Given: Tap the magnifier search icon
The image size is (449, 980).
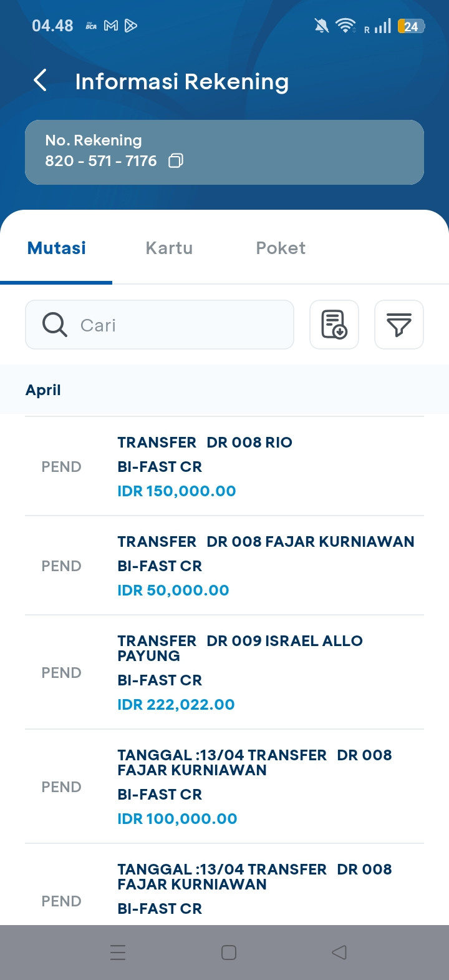Looking at the screenshot, I should pos(55,325).
